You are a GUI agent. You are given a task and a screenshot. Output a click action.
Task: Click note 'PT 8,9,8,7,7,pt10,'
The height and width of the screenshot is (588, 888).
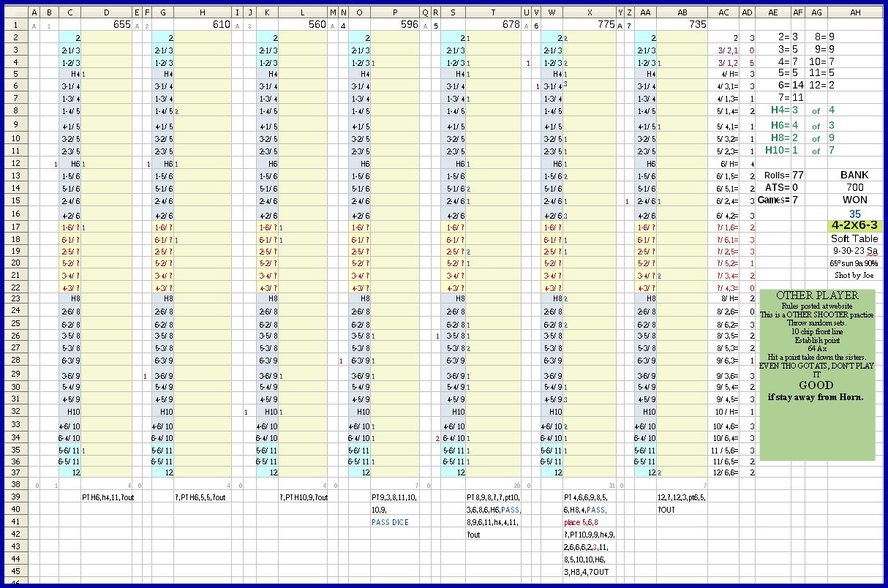click(494, 497)
